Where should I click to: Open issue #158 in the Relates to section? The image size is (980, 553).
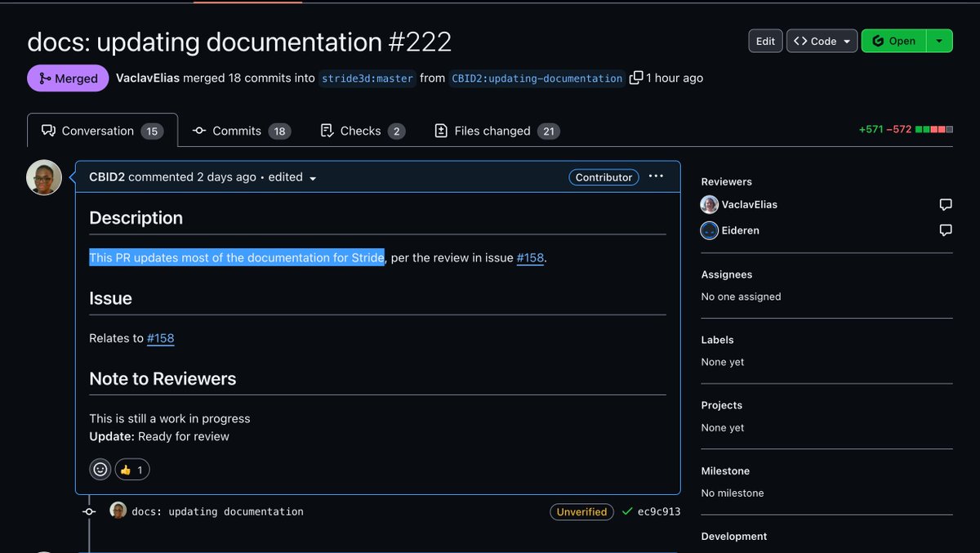coord(160,337)
